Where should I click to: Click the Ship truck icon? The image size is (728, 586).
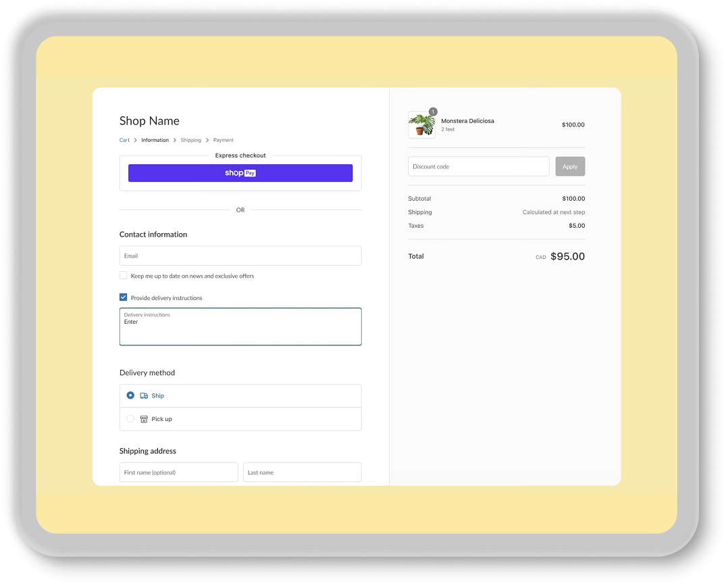[144, 396]
